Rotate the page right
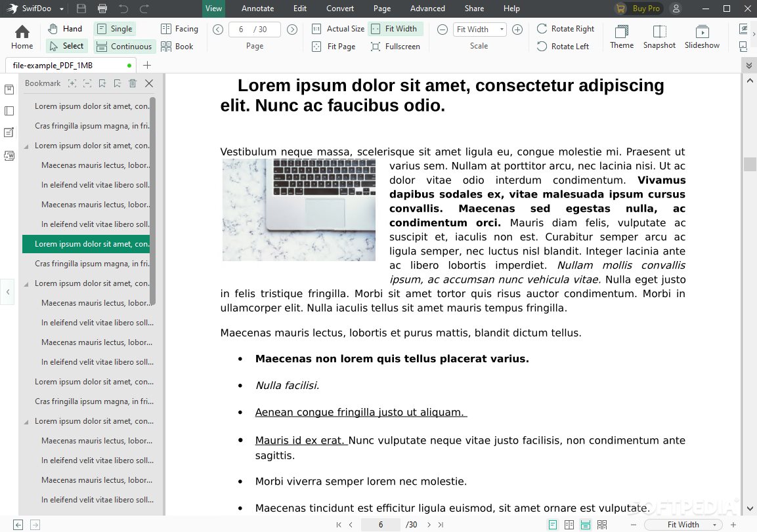The image size is (757, 532). [565, 29]
